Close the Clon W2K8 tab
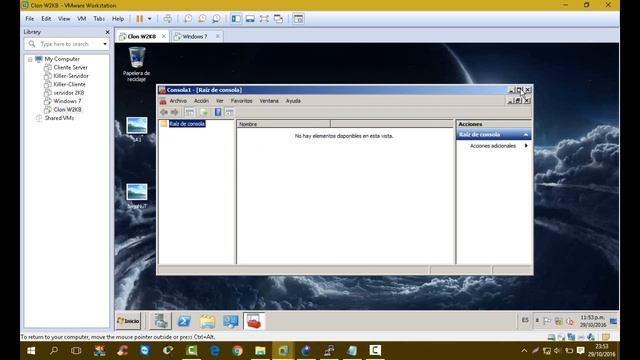 coord(164,36)
